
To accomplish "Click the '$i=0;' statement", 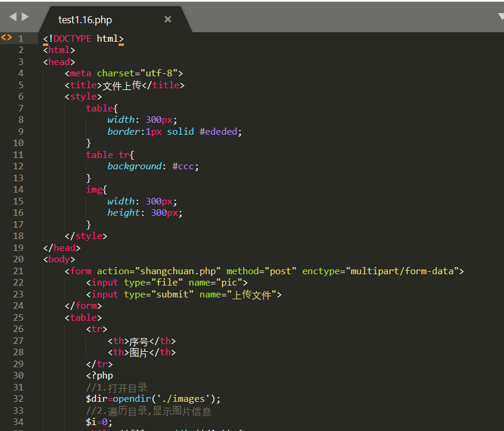I will pyautogui.click(x=99, y=422).
